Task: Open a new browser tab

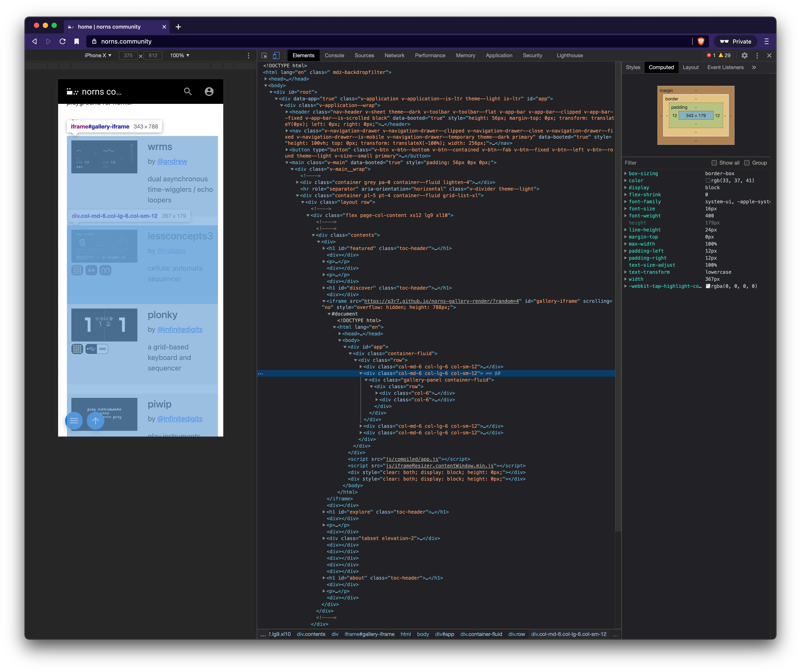Action: pyautogui.click(x=178, y=27)
